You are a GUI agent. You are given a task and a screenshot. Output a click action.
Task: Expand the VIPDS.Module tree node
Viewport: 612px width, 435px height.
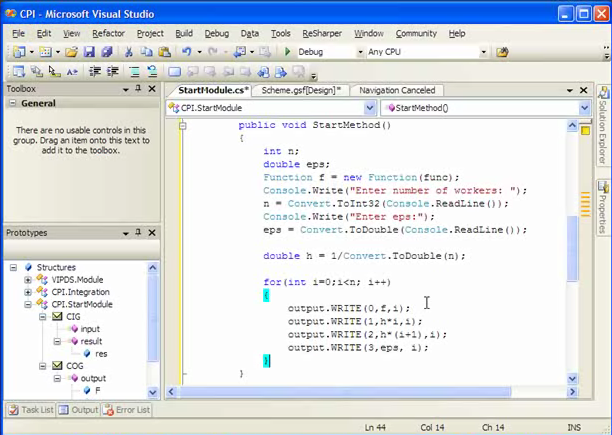[x=28, y=280]
